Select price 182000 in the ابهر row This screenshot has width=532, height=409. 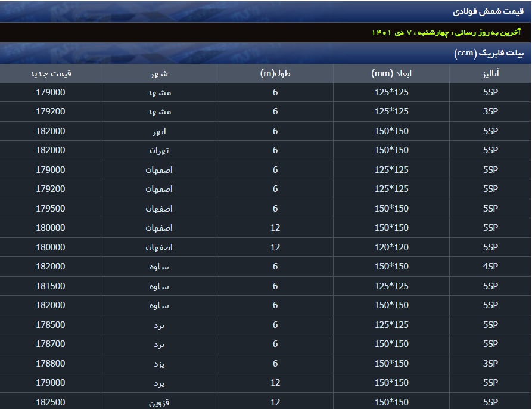coord(51,131)
